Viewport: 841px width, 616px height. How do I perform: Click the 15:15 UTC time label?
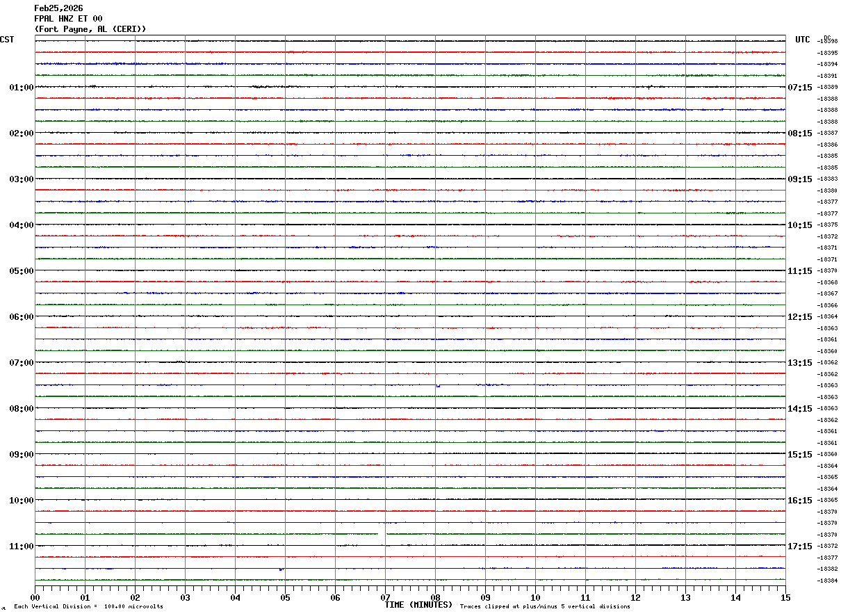(x=800, y=455)
